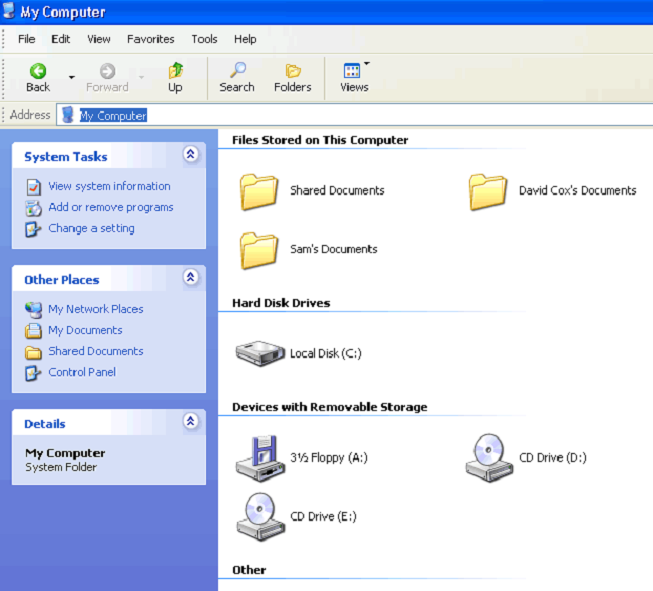Image resolution: width=653 pixels, height=591 pixels.
Task: Click the CD Drive (E:) label
Action: (x=324, y=516)
